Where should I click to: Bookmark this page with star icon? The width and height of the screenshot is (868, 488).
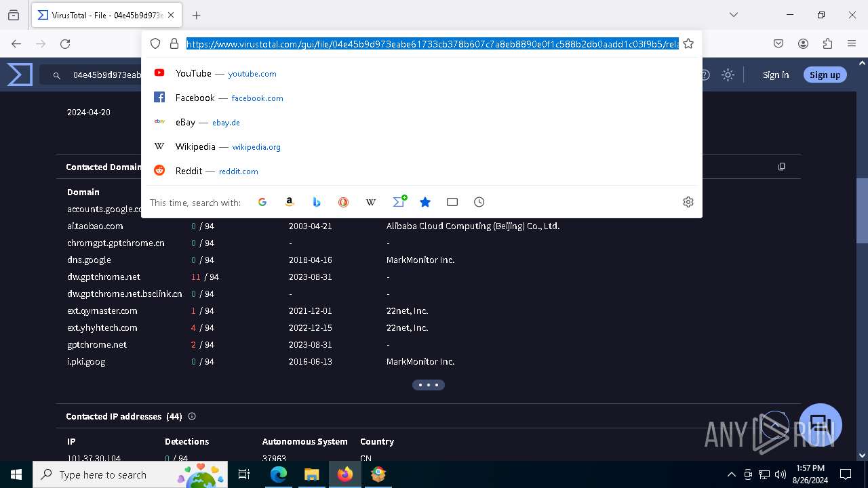[x=688, y=43]
